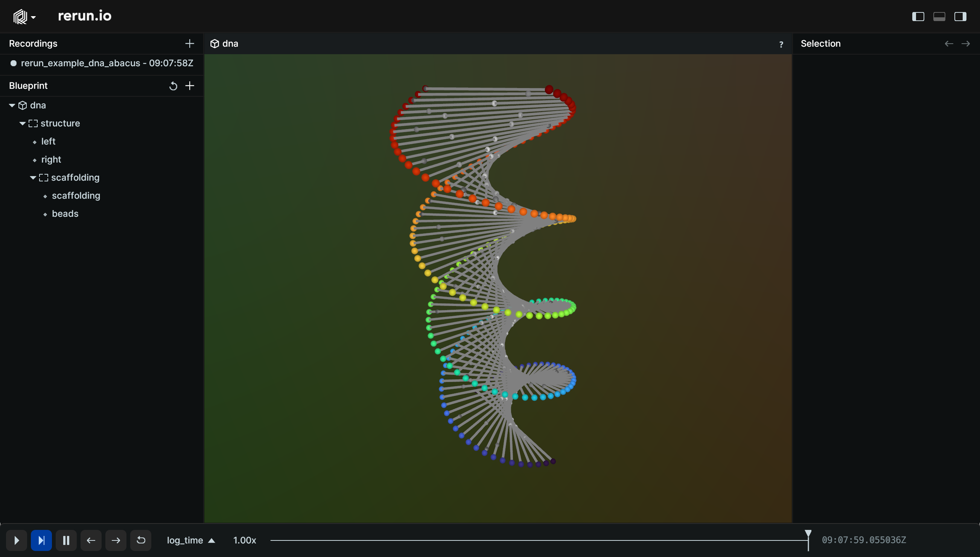Select the beads entity
This screenshot has width=980, height=557.
coord(65,213)
